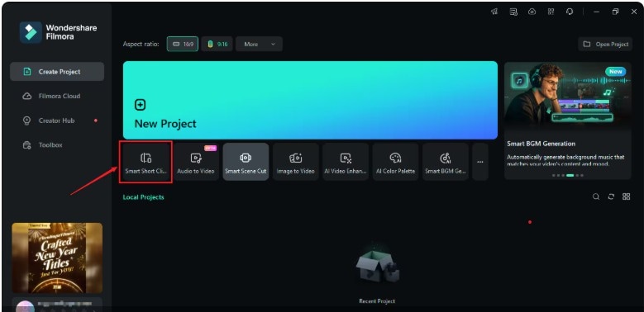Click the user profile avatar
Image resolution: width=644 pixels, height=312 pixels.
click(x=25, y=307)
